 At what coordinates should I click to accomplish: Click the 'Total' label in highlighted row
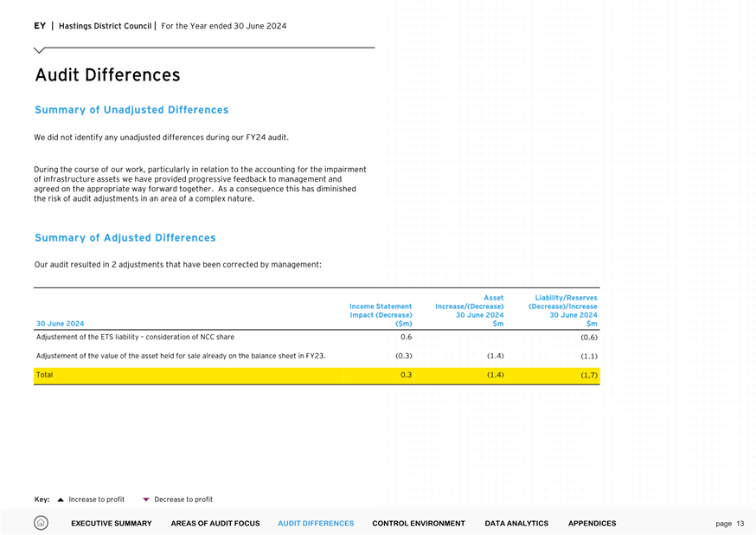45,375
